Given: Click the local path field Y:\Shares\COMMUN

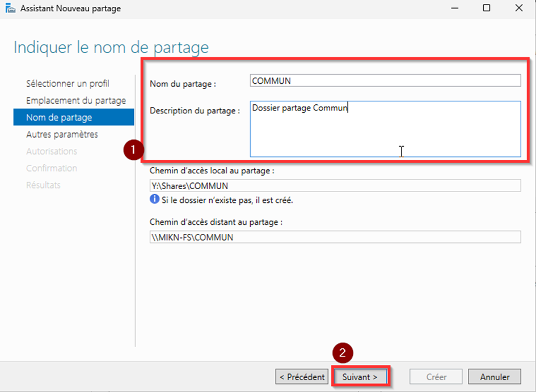Looking at the screenshot, I should coord(335,186).
